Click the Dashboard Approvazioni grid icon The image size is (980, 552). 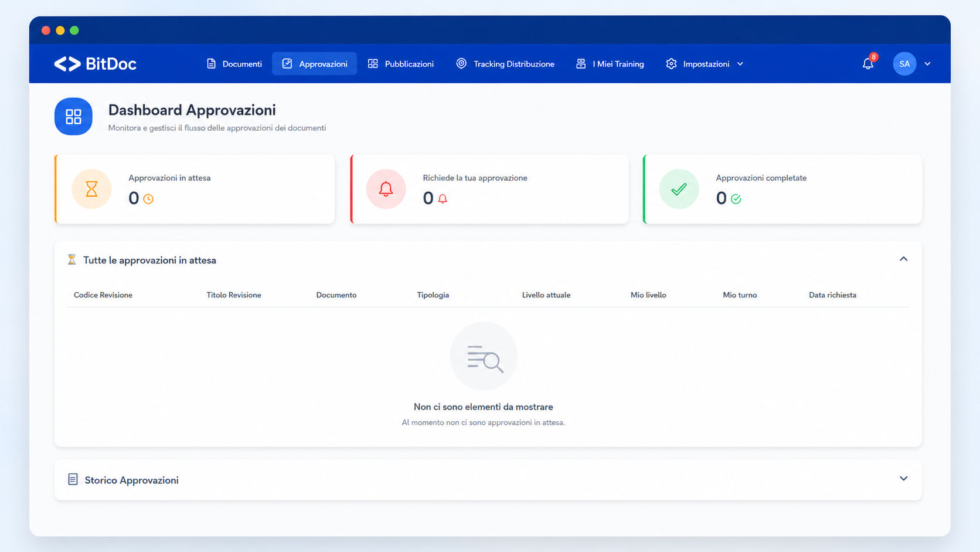(x=73, y=116)
